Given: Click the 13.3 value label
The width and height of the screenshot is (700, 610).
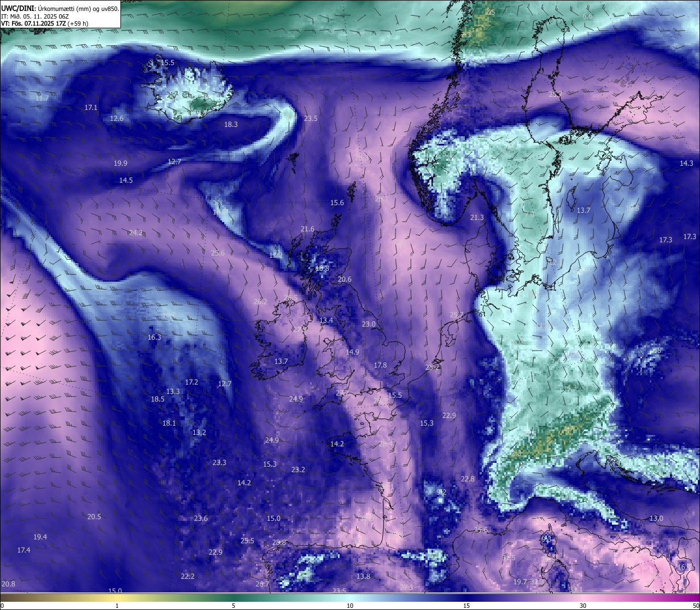Looking at the screenshot, I should click(x=173, y=392).
